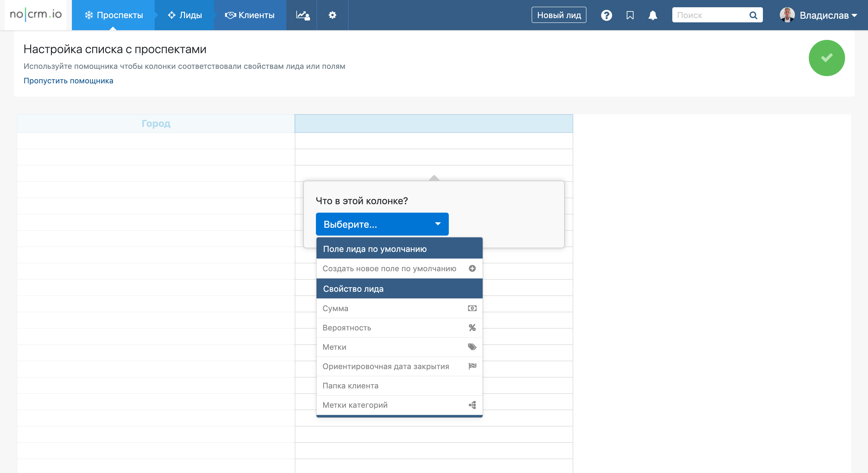Switch to the Лиды tab
Viewport: 868px width, 473px height.
(x=185, y=15)
